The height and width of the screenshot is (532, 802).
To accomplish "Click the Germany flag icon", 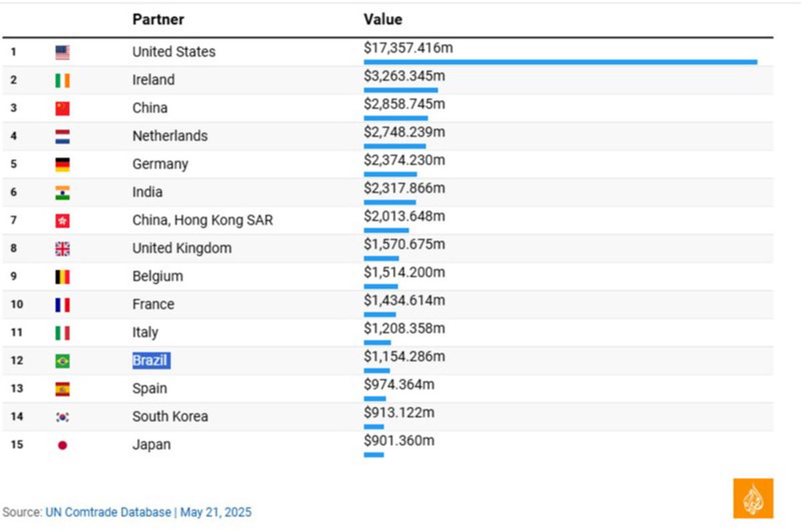I will point(62,164).
